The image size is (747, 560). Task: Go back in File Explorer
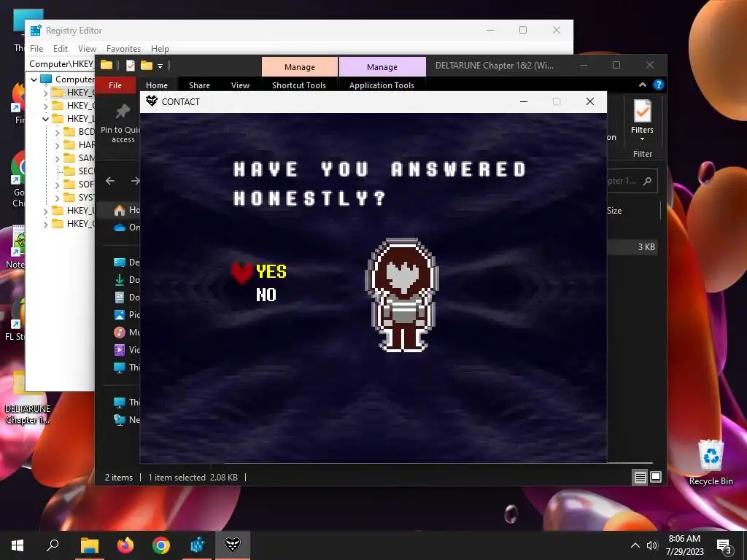coord(110,181)
